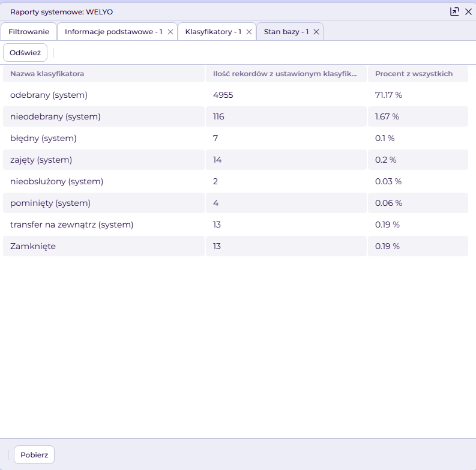476x470 pixels.
Task: Select the błędny (system) row name
Action: click(43, 138)
